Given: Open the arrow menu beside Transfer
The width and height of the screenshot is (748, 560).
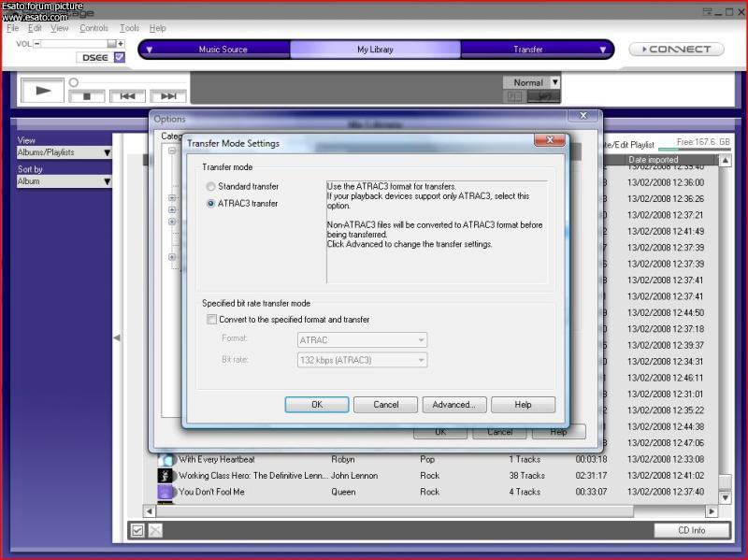Looking at the screenshot, I should [x=602, y=50].
